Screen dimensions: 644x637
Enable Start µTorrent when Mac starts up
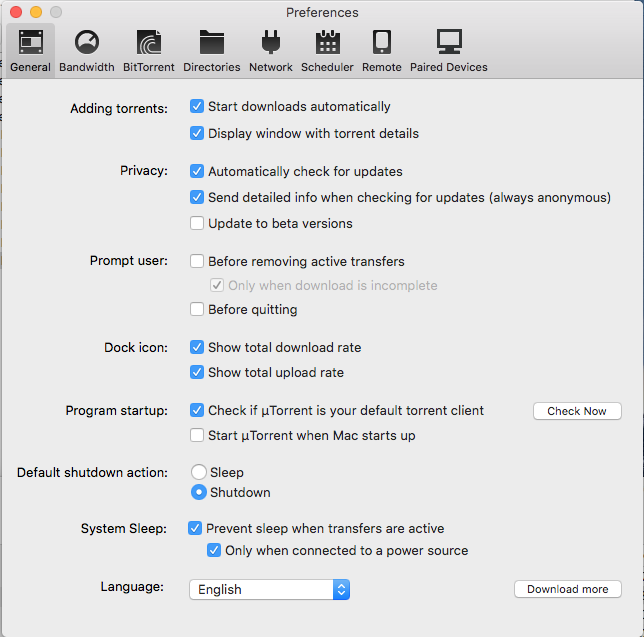point(197,435)
